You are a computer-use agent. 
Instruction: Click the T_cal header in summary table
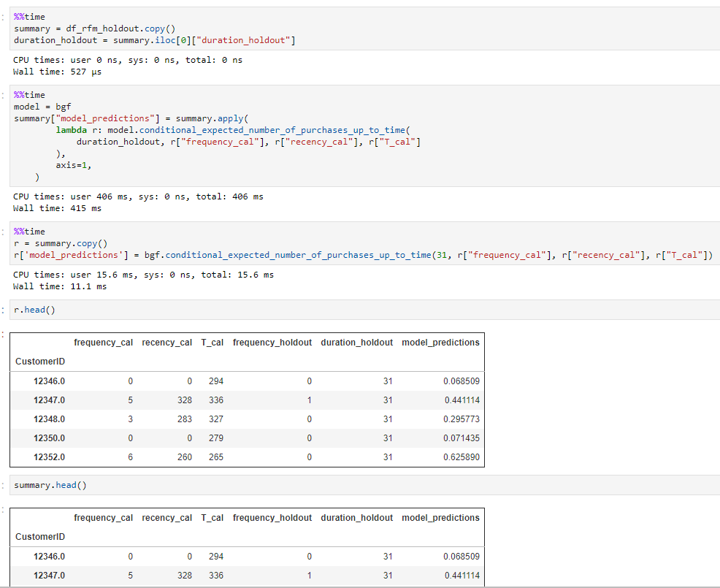coord(212,517)
